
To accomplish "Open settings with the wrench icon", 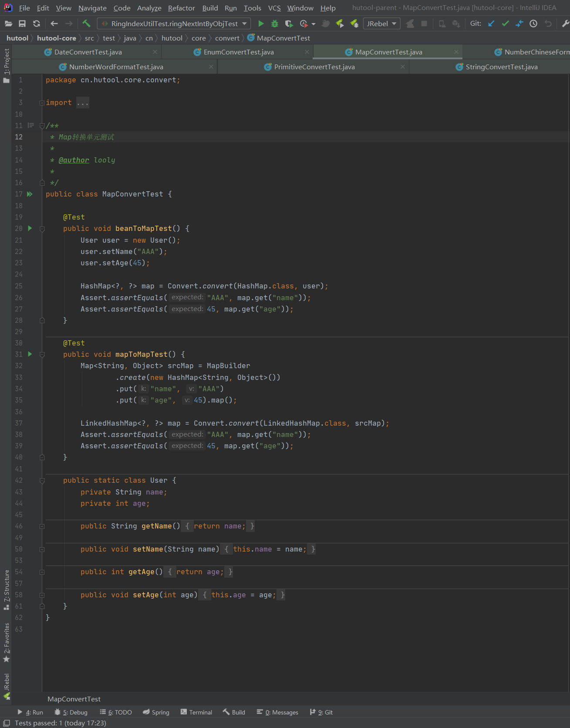I will tap(565, 24).
